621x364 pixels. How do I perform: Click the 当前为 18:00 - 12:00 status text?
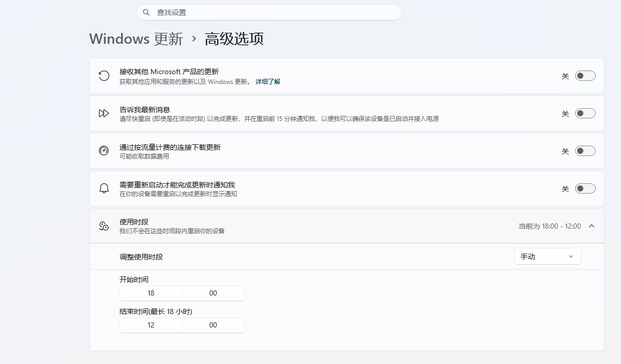tap(549, 226)
